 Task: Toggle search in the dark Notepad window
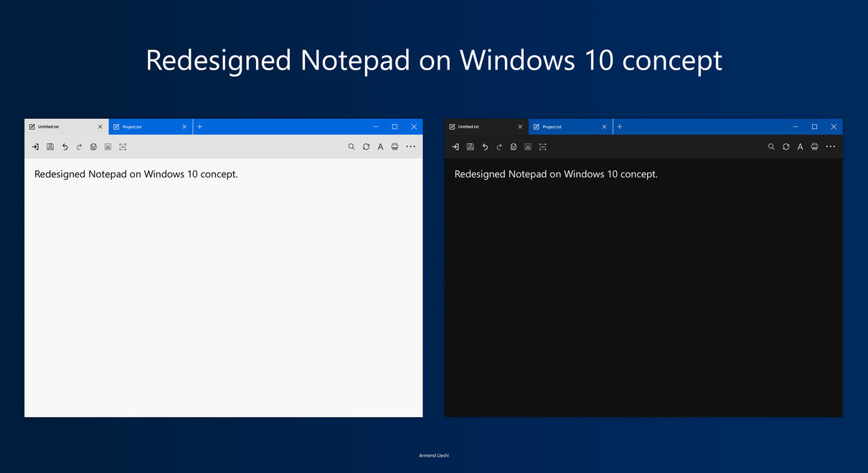pyautogui.click(x=771, y=146)
